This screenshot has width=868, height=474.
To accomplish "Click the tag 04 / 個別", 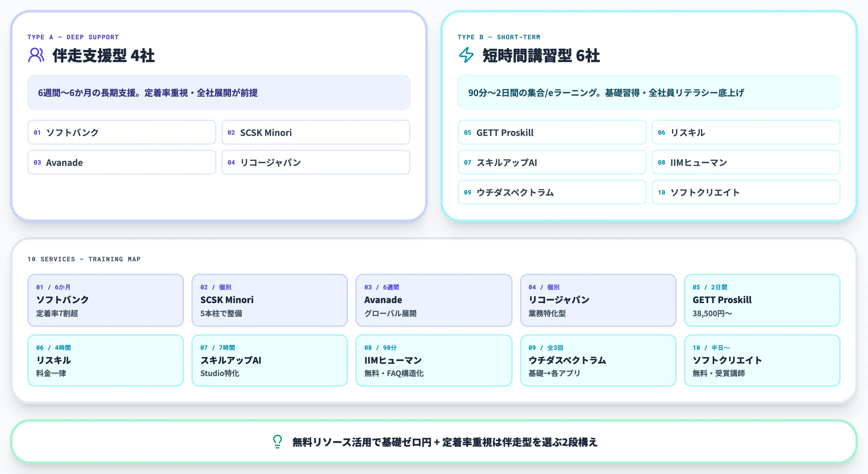I will tap(544, 287).
